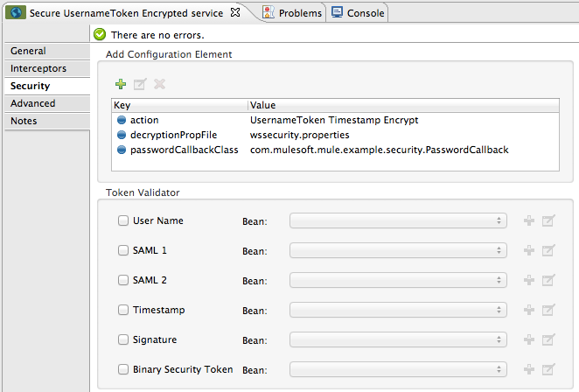Close the Secure UsernameToken Encrypted service tab
579x392 pixels.
click(x=234, y=13)
